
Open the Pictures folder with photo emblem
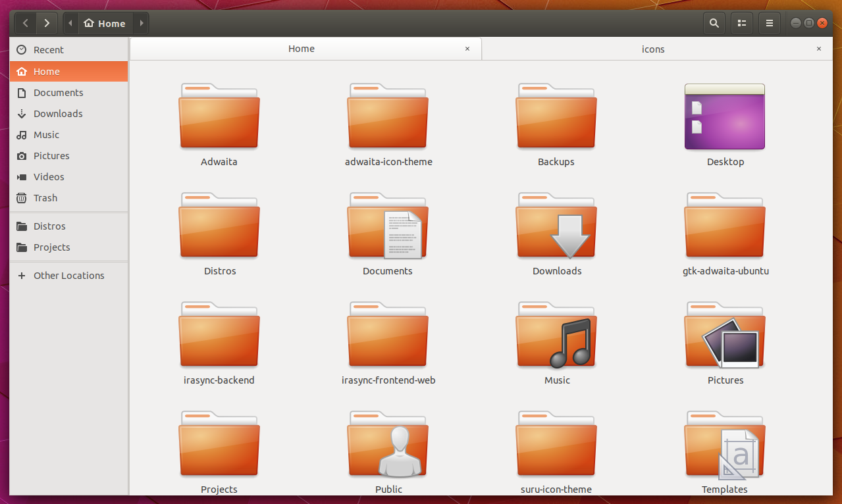(x=724, y=334)
